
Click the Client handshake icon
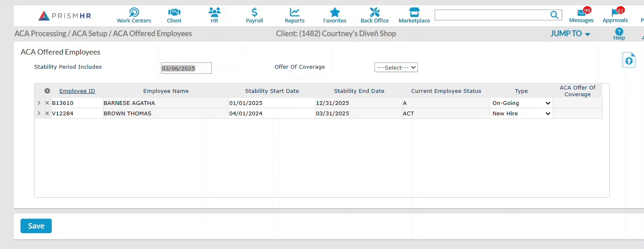click(174, 12)
